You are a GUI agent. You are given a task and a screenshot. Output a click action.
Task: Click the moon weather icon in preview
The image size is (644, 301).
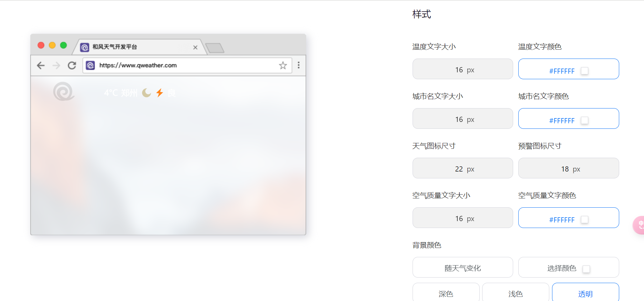click(x=147, y=93)
